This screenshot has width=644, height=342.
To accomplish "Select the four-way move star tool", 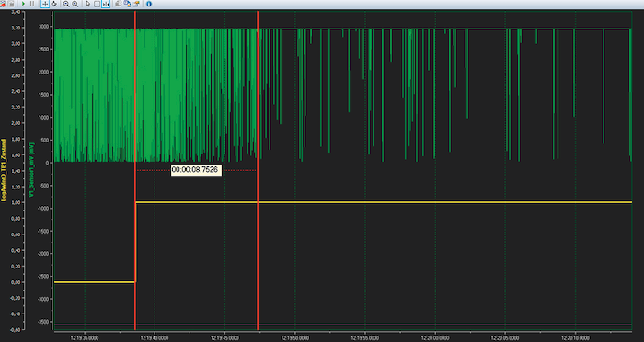I will pyautogui.click(x=53, y=4).
